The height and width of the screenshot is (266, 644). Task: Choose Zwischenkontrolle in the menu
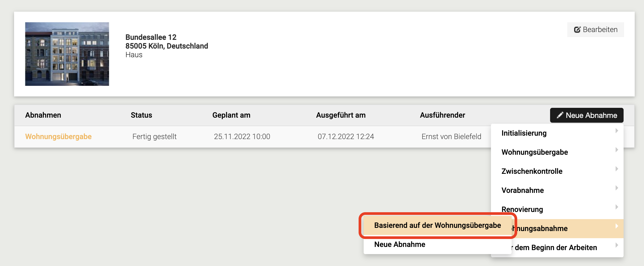click(x=532, y=171)
